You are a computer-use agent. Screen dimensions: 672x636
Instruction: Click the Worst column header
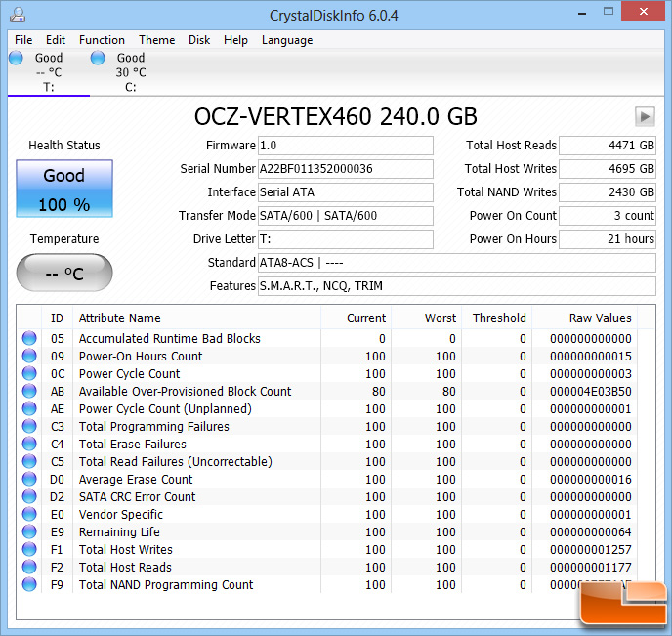click(x=426, y=318)
